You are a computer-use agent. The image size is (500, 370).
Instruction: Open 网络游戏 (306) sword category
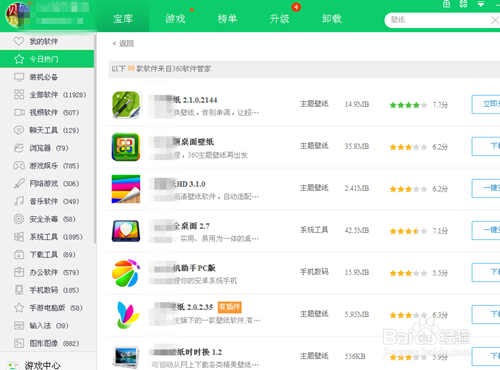click(x=47, y=183)
